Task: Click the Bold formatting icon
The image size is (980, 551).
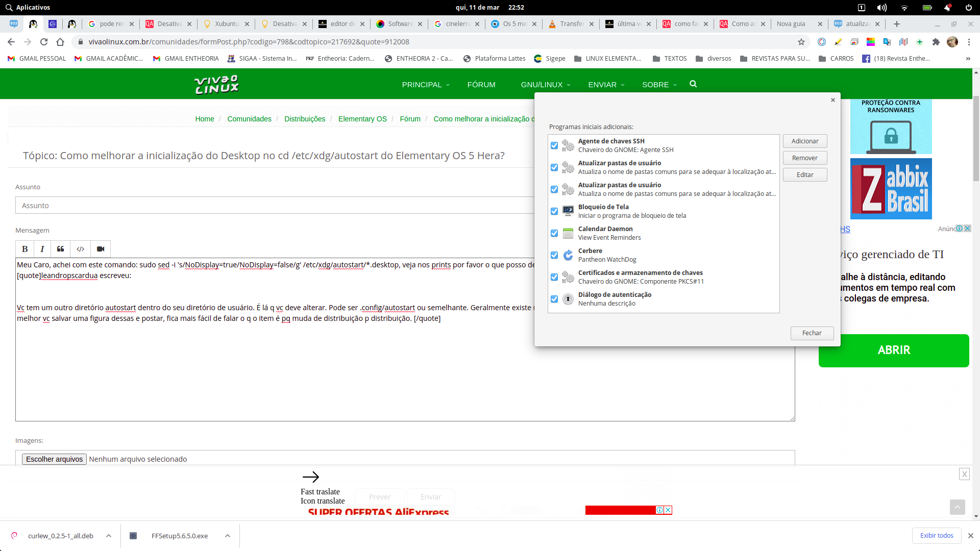Action: pyautogui.click(x=24, y=249)
